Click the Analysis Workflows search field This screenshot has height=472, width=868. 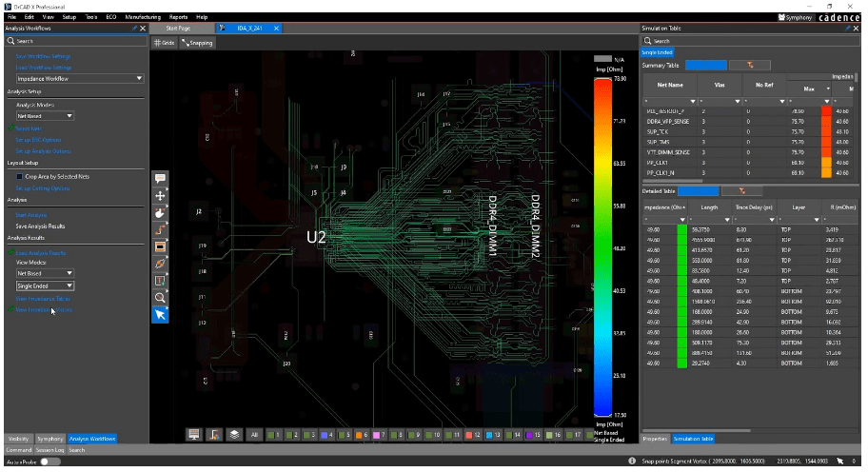click(76, 41)
